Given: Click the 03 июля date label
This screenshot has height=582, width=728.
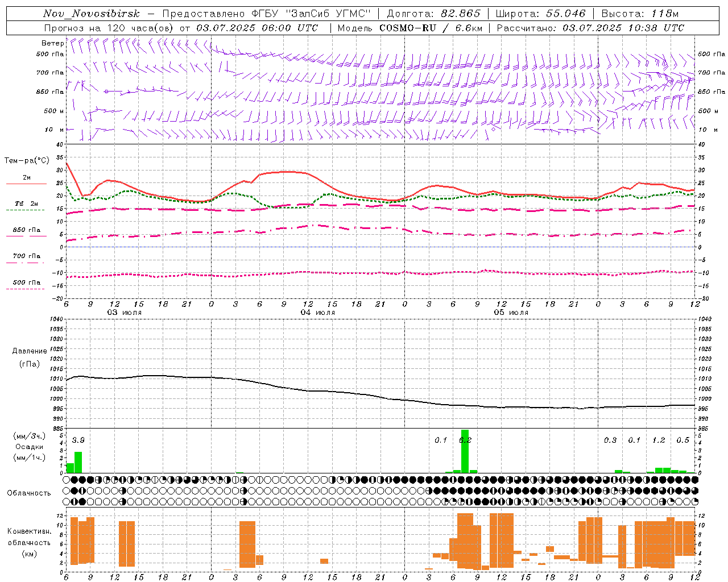Looking at the screenshot, I should (x=125, y=313).
